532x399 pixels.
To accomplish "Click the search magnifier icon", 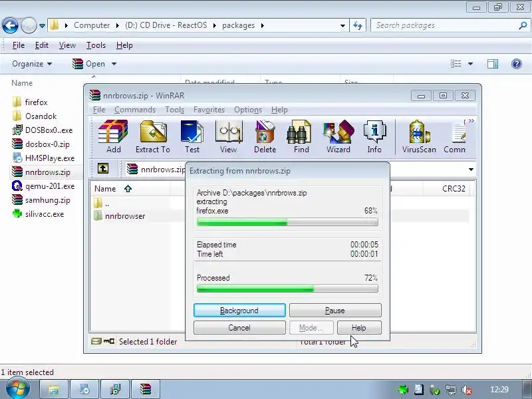I will [x=523, y=25].
